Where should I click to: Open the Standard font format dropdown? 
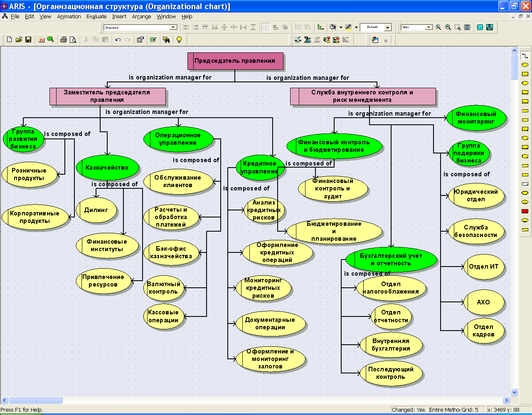173,27
